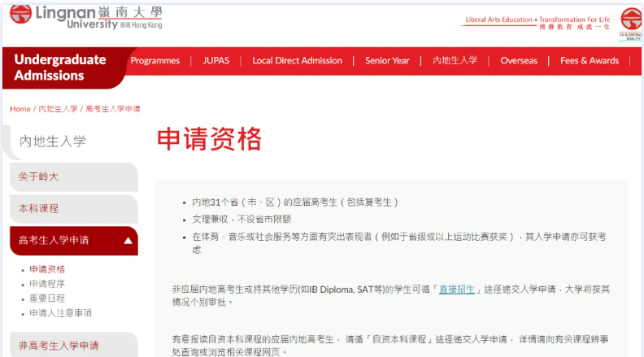Collapse the 高考生入学申请 sidebar section arrow
This screenshot has width=644, height=357.
click(x=128, y=241)
